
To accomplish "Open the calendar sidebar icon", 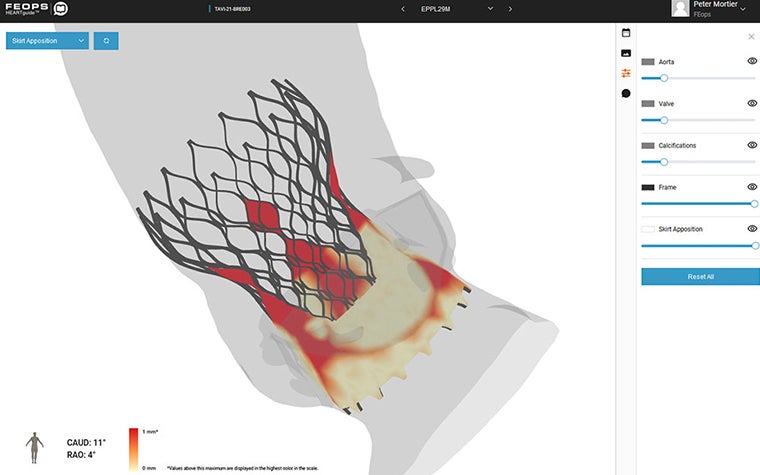I will click(626, 32).
